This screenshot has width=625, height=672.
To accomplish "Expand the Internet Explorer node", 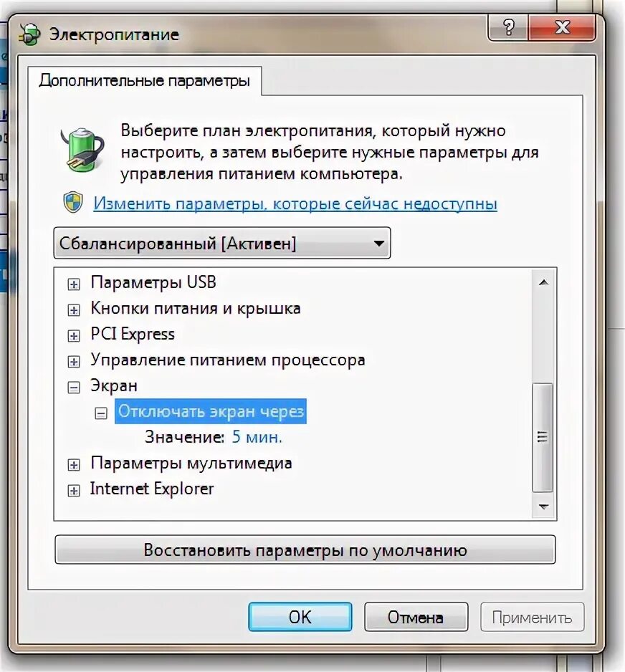I will click(74, 490).
